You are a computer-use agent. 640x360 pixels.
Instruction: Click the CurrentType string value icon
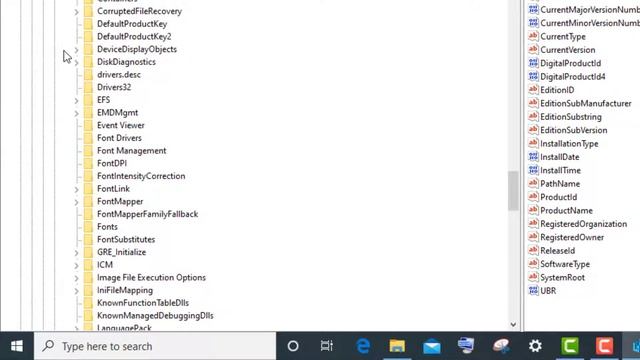tap(533, 36)
